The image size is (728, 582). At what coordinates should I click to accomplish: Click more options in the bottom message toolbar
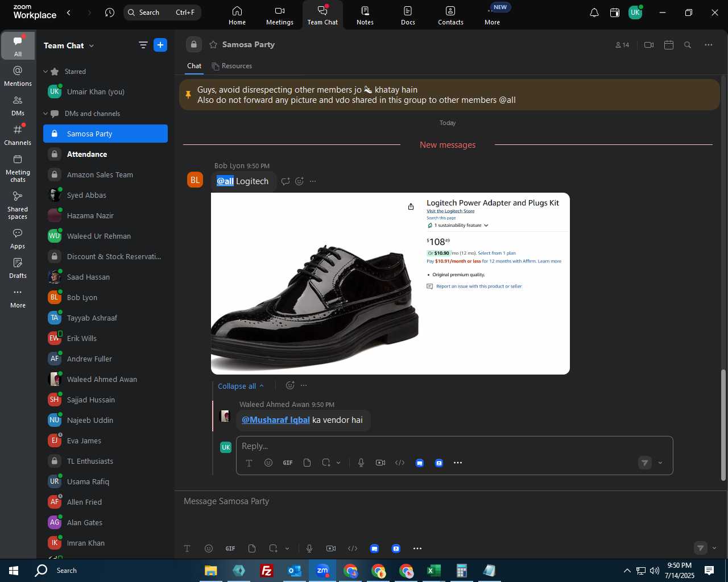click(x=417, y=548)
